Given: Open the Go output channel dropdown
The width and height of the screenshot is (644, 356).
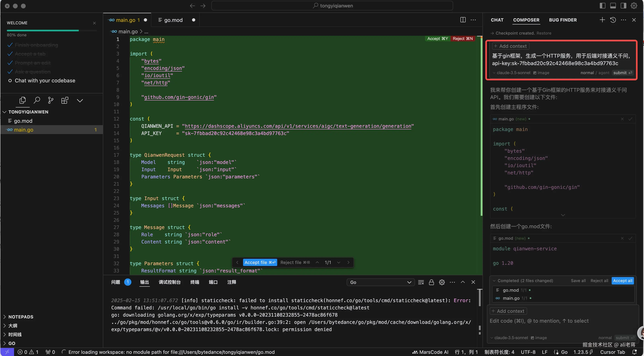Looking at the screenshot, I should [380, 282].
